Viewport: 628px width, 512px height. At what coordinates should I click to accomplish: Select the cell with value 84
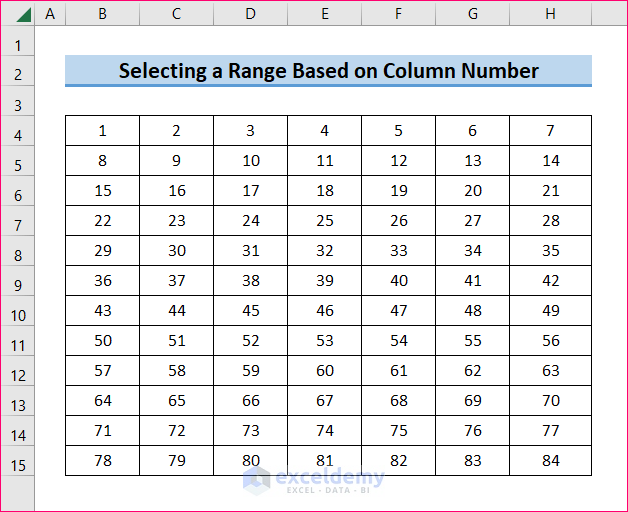(x=550, y=461)
